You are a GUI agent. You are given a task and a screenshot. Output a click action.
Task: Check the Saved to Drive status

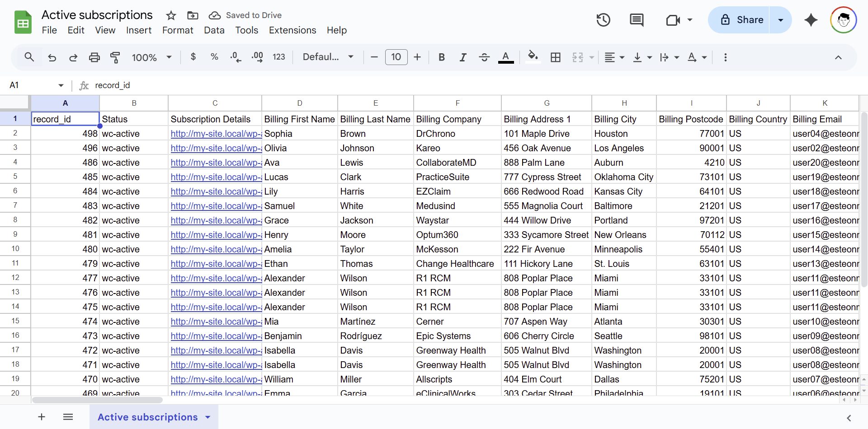245,15
